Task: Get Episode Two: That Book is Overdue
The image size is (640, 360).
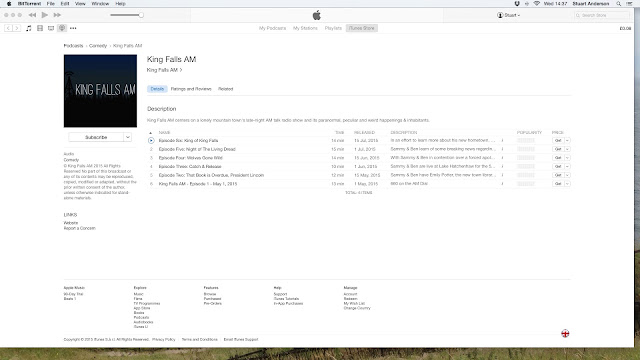Action: pos(558,175)
